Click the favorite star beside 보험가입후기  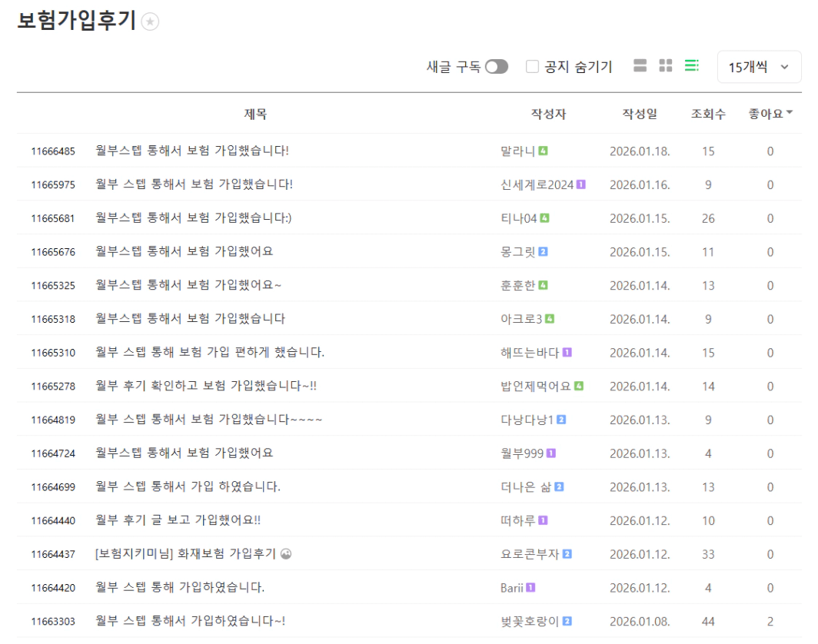pyautogui.click(x=151, y=22)
